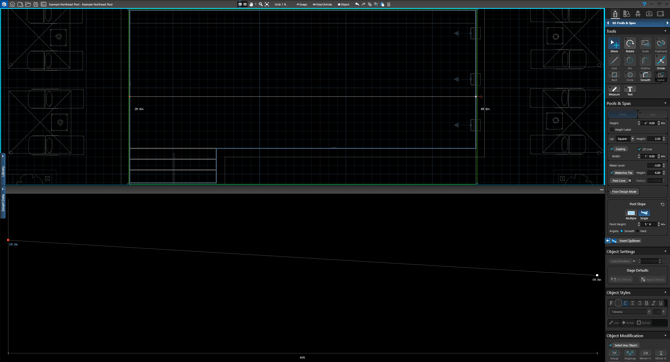This screenshot has height=362, width=670.
Task: Select the Freehand drawing tool
Action: point(661,44)
